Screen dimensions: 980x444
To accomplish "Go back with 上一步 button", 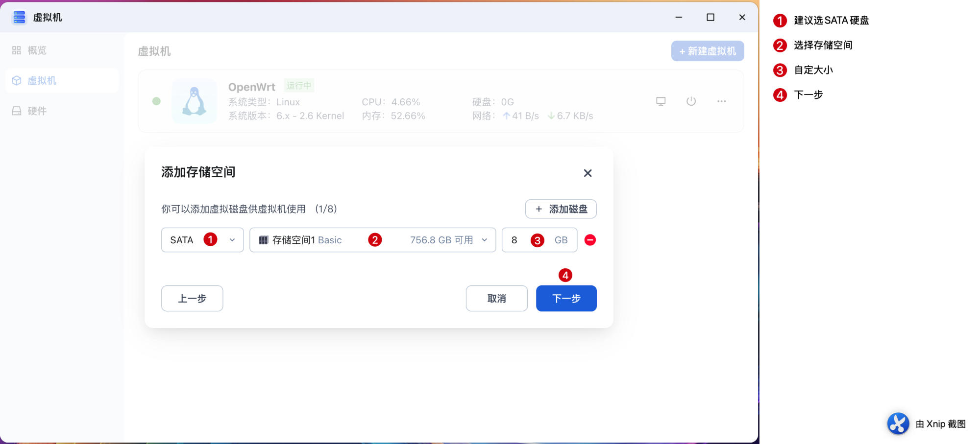I will pos(192,299).
